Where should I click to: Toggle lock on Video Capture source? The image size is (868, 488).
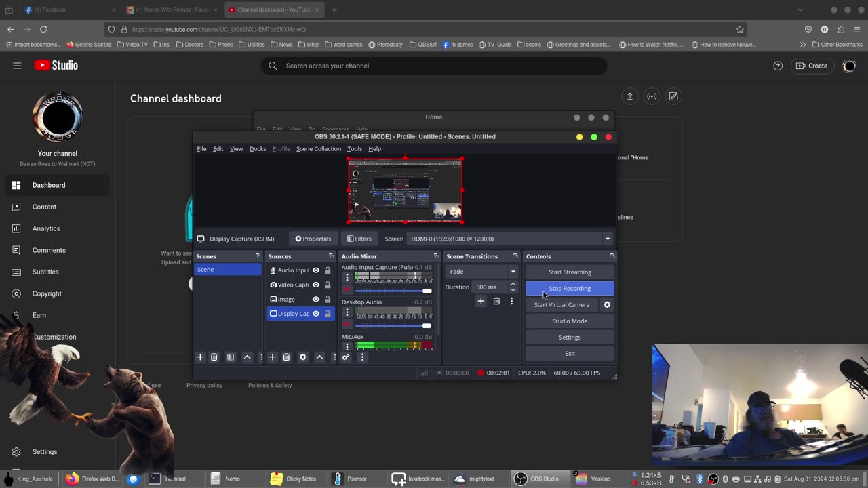click(x=328, y=285)
